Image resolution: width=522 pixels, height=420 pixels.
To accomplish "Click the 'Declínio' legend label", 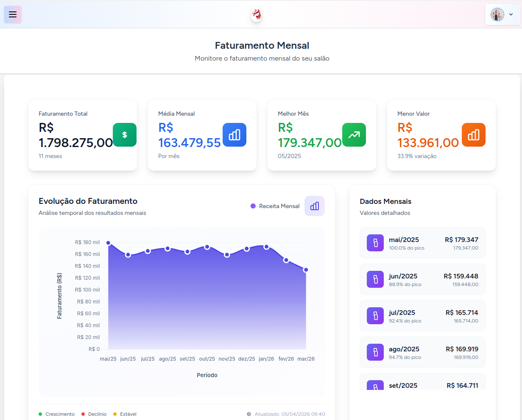I will pyautogui.click(x=97, y=414).
